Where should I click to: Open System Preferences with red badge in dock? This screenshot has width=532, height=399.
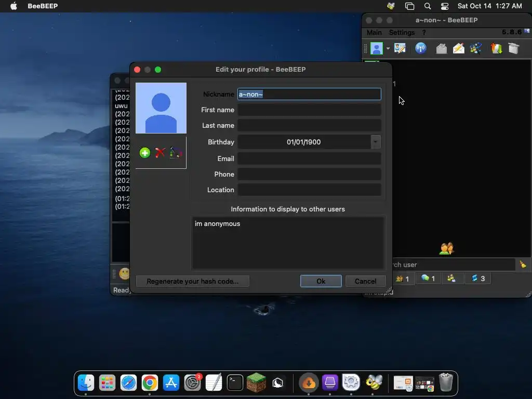pyautogui.click(x=193, y=383)
